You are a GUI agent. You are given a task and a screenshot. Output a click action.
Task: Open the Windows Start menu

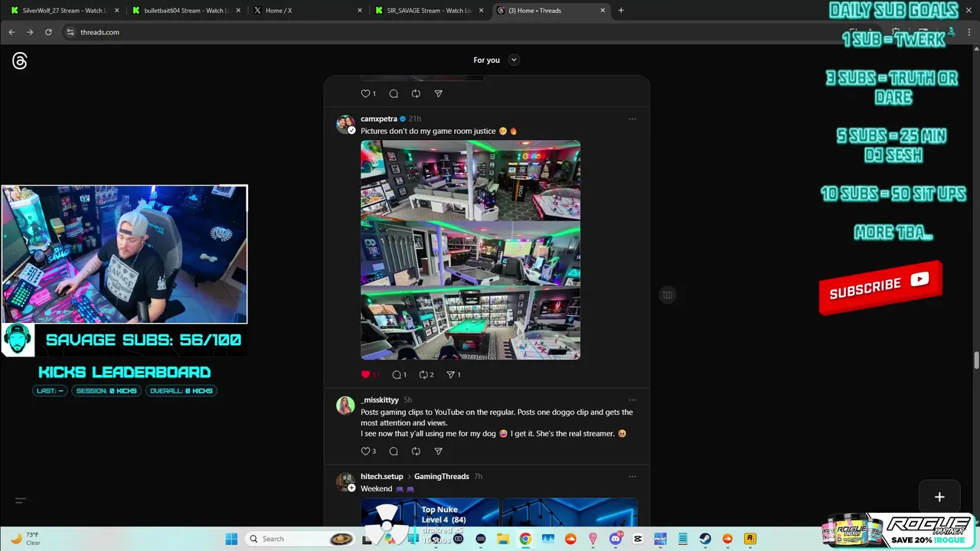231,539
